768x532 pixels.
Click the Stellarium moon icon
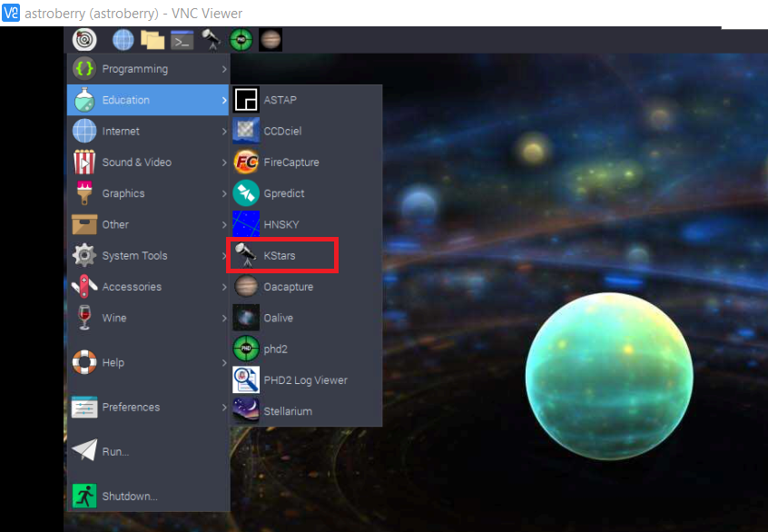pos(246,411)
